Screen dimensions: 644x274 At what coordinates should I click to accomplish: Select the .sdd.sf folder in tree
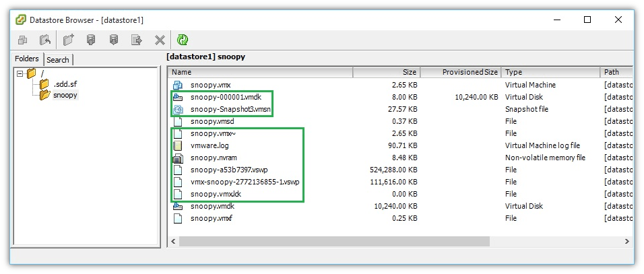pos(65,85)
